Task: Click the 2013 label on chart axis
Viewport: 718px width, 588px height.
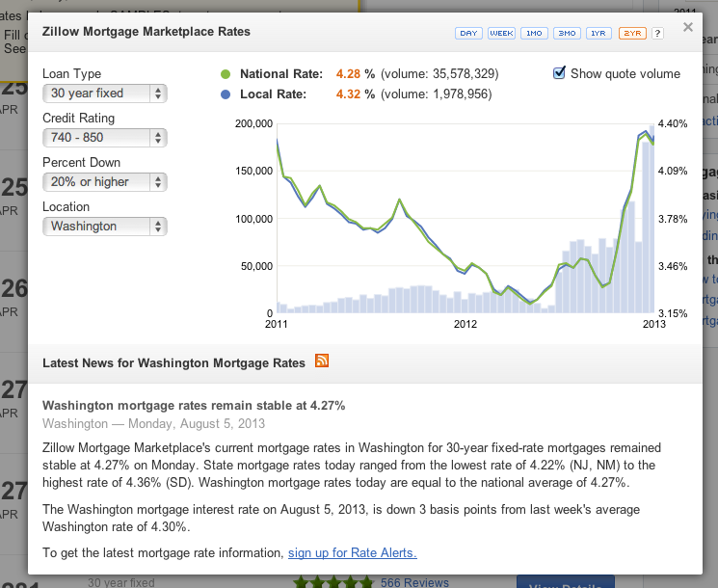Action: click(x=653, y=324)
